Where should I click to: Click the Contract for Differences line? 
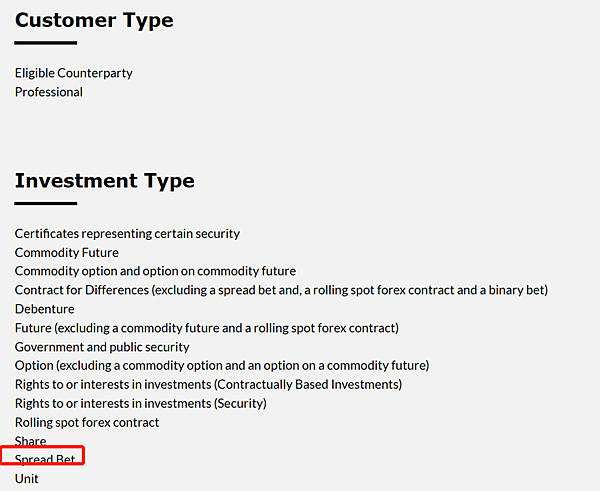[281, 290]
